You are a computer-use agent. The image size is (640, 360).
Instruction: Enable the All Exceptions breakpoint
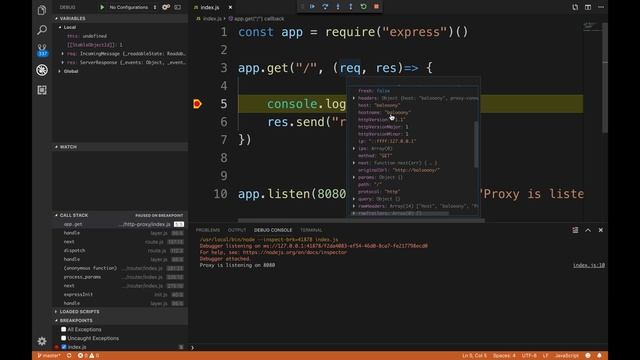[x=64, y=329]
